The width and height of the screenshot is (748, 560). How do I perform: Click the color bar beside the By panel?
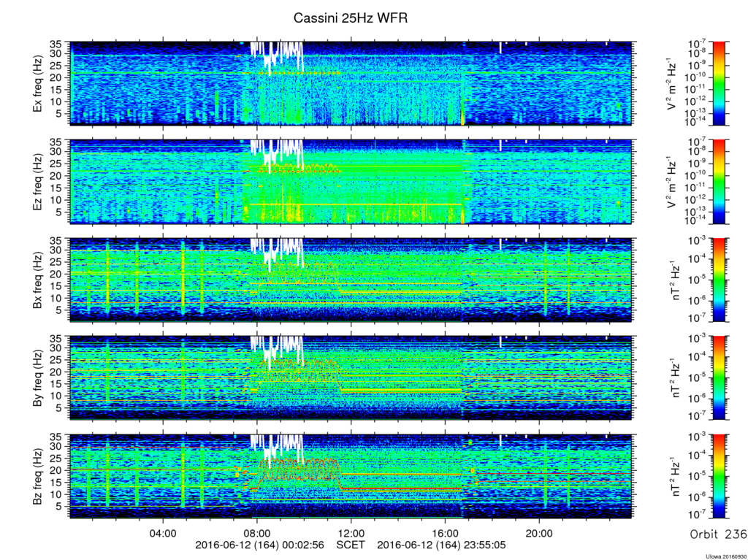[719, 377]
